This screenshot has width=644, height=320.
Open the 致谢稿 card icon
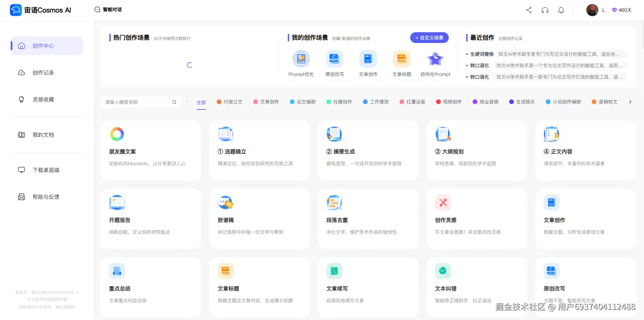pos(226,202)
